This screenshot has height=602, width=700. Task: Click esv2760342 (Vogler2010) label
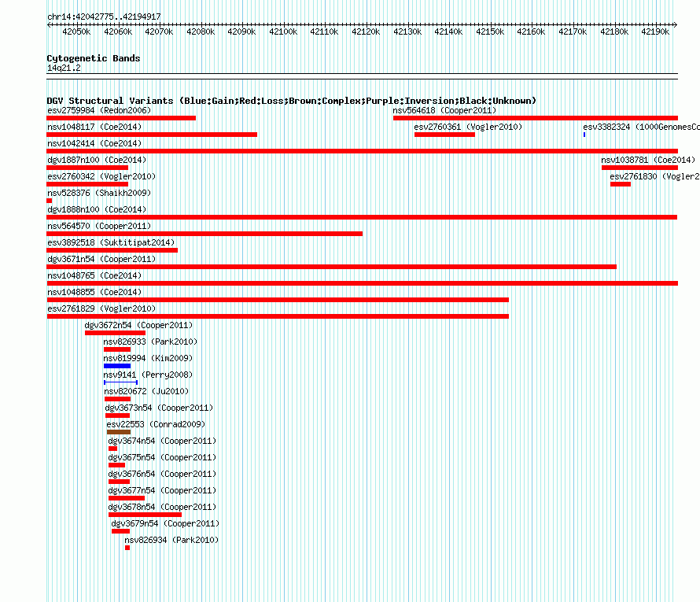click(101, 176)
